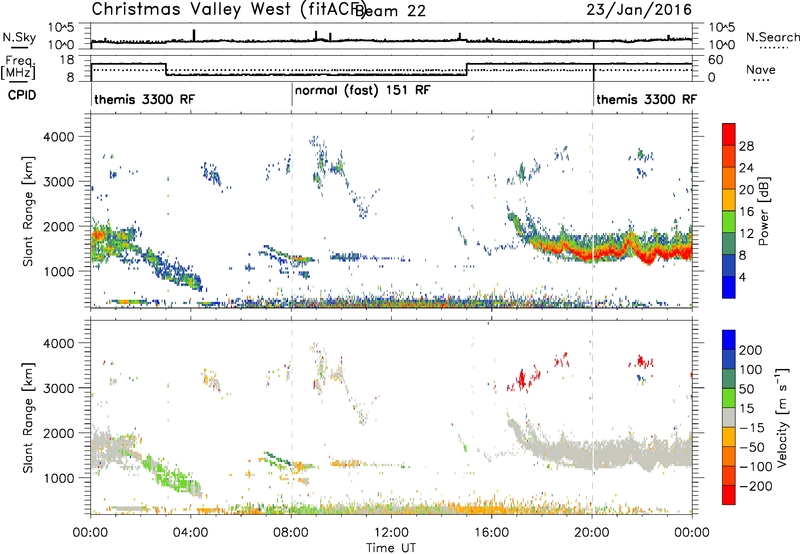The image size is (800, 554).
Task: Click the "-15" label on the velocity scale
Action: click(752, 427)
